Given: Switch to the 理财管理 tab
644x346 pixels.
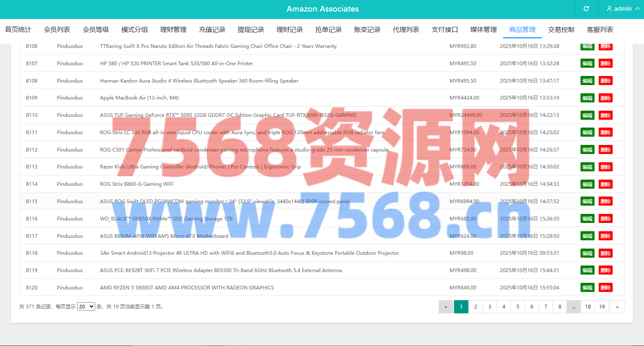Looking at the screenshot, I should point(173,30).
